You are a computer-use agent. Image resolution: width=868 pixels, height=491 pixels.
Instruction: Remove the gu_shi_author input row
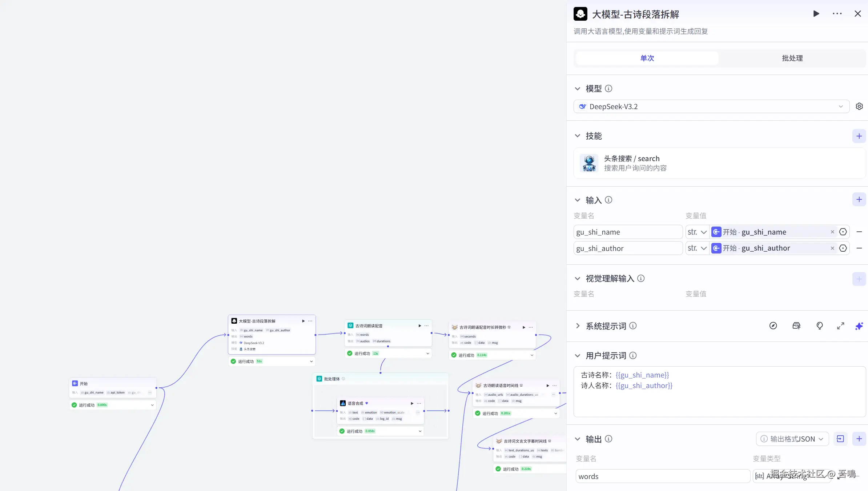(859, 248)
